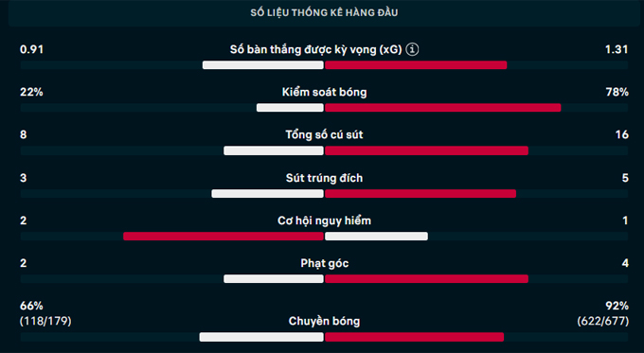This screenshot has height=353, width=644.
Task: Click the 66% (118/179) passing value
Action: [x=45, y=313]
